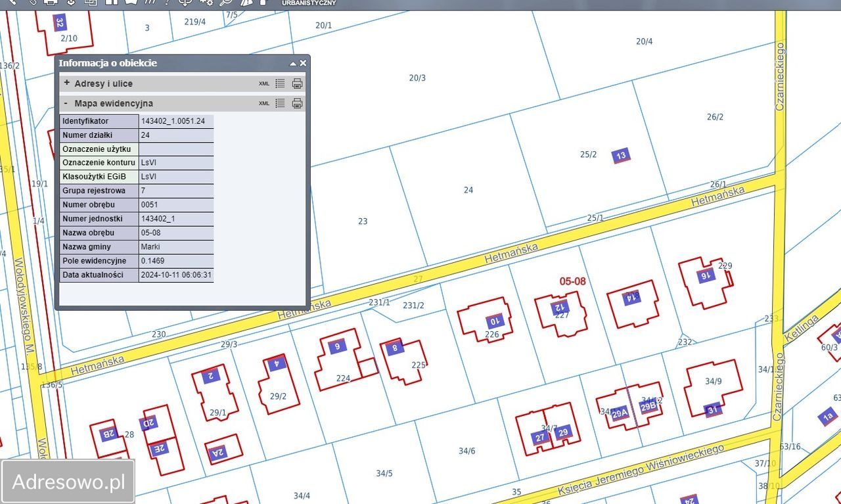Click parcel label 230 on the map
Viewport: 841px width, 504px height.
click(x=159, y=334)
